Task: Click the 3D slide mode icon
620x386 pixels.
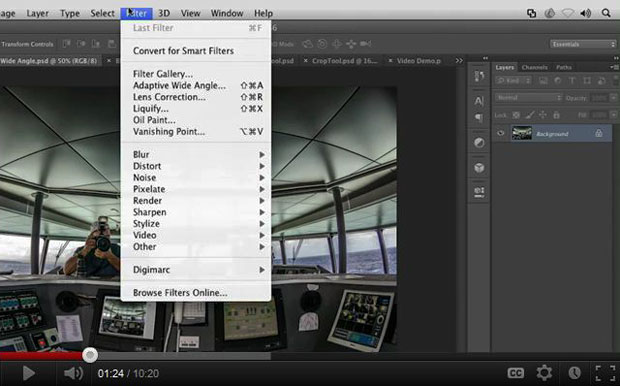Action: pyautogui.click(x=351, y=44)
